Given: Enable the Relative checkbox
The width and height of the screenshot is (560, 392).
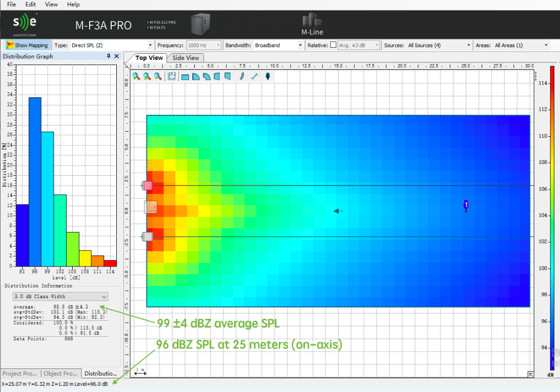Looking at the screenshot, I should coord(333,45).
